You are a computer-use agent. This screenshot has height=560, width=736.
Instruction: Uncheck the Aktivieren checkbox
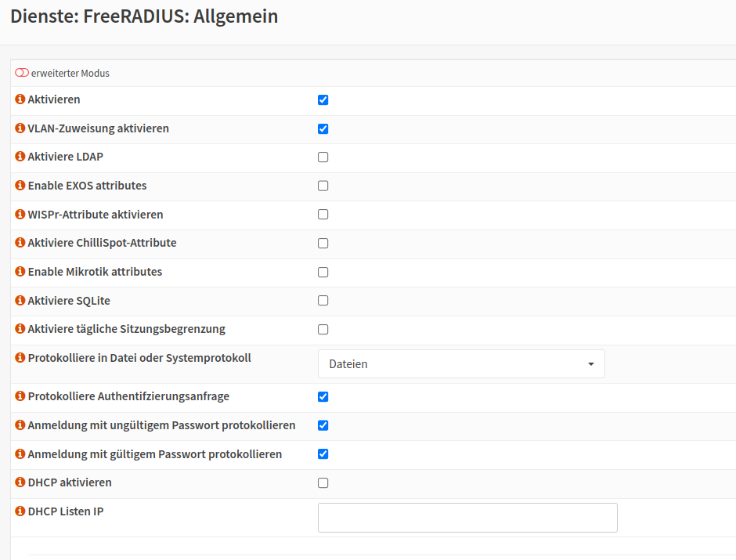coord(323,100)
